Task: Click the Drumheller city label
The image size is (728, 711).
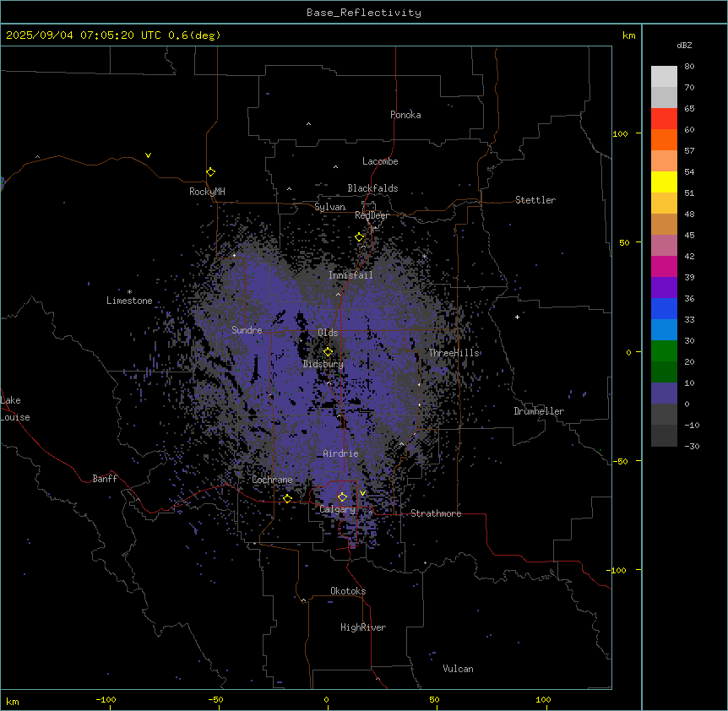Action: [539, 411]
